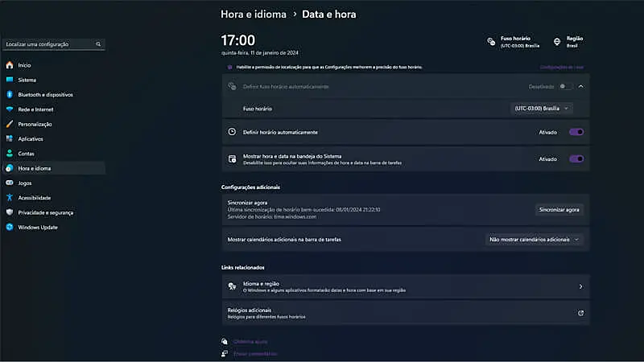
Task: Open Rede e Internet section
Action: point(35,109)
